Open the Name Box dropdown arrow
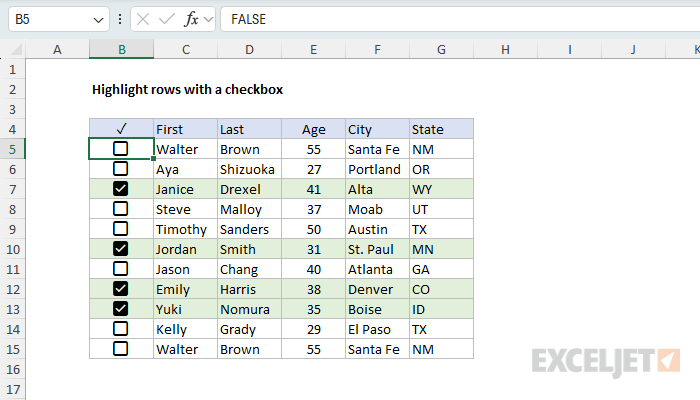This screenshot has width=700, height=400. point(98,20)
